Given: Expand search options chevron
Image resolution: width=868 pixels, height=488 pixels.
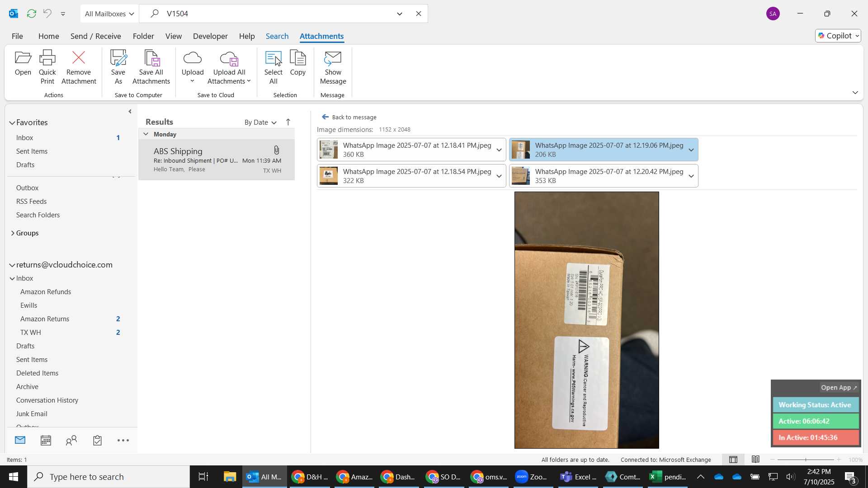Looking at the screenshot, I should pyautogui.click(x=400, y=14).
